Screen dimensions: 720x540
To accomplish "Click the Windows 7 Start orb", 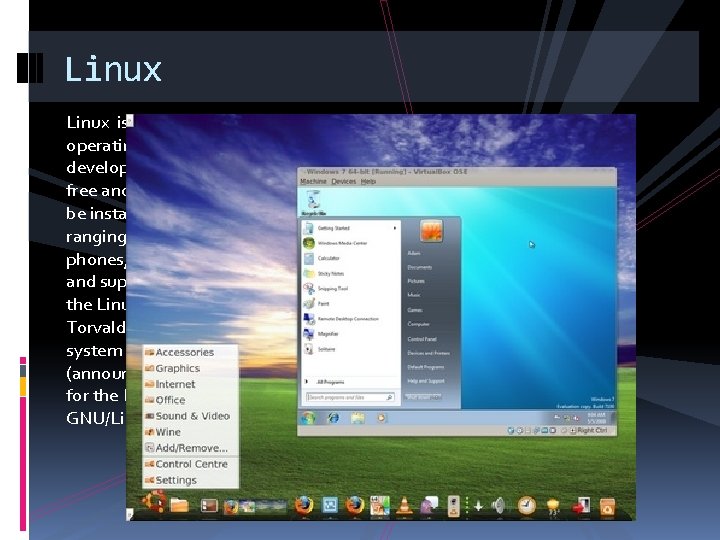I will point(308,418).
